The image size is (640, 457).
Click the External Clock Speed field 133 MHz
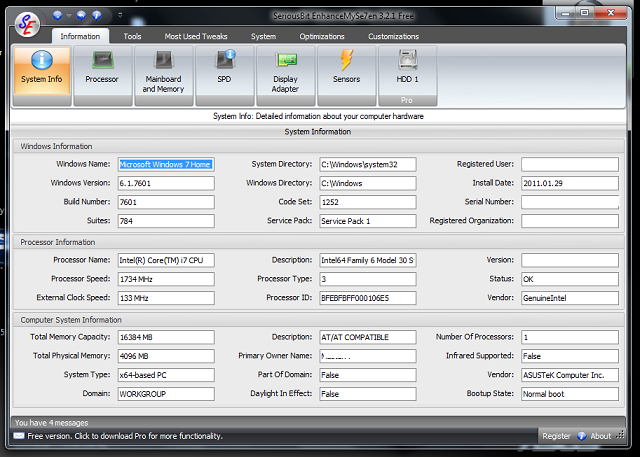(x=166, y=298)
